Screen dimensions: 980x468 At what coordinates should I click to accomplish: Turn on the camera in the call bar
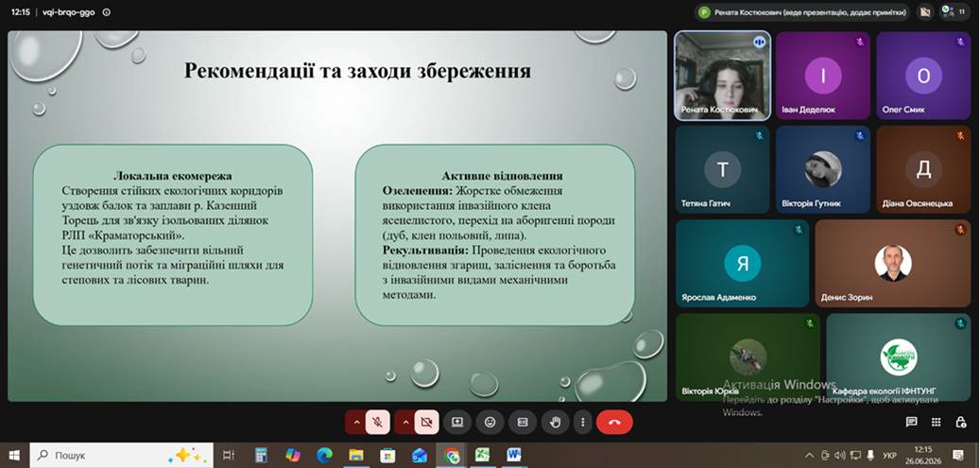point(427,423)
